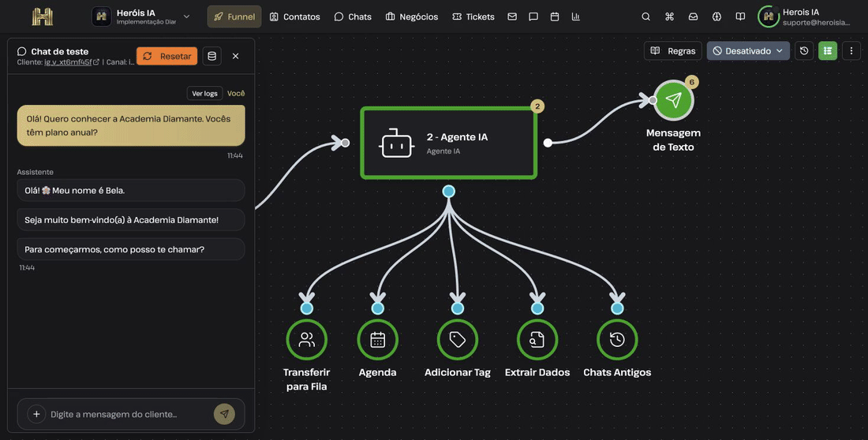This screenshot has width=868, height=440.
Task: Select the Adicionar Tag node icon
Action: point(457,340)
